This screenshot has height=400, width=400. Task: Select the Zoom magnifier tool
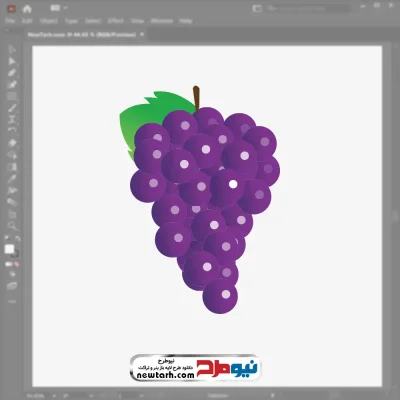pos(12,225)
